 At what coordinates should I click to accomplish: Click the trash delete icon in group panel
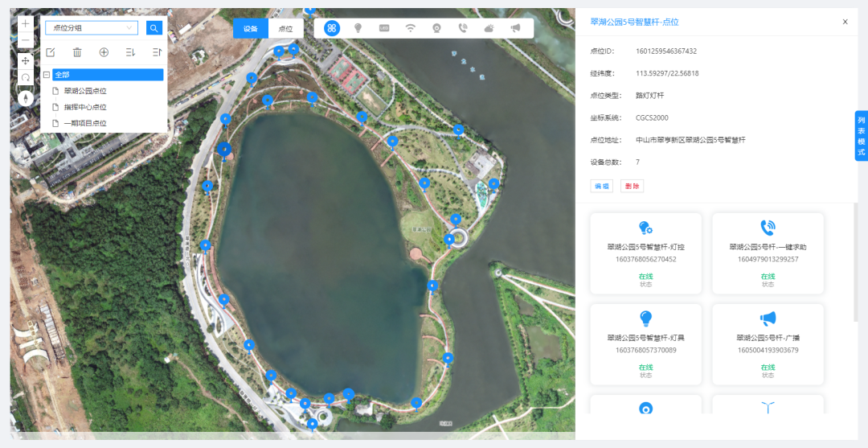tap(77, 52)
